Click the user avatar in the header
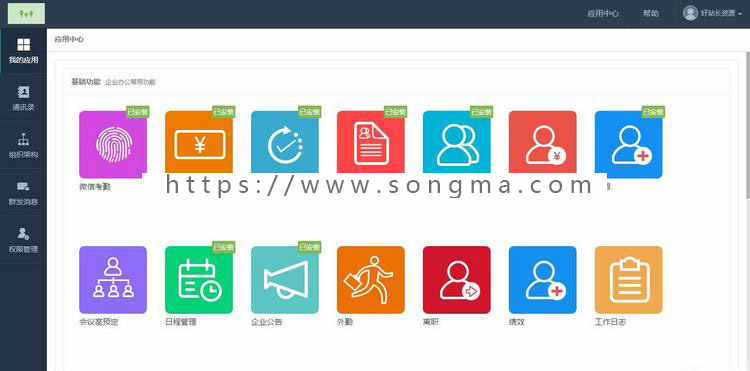The width and height of the screenshot is (750, 371). [x=690, y=13]
